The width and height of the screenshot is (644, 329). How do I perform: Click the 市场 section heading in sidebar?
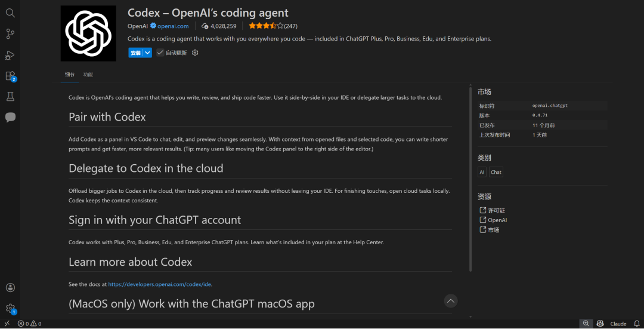pos(484,92)
